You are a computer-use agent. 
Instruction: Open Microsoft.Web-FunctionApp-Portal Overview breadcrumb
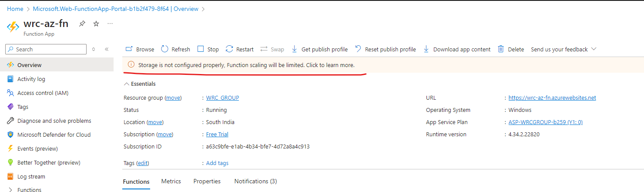116,9
